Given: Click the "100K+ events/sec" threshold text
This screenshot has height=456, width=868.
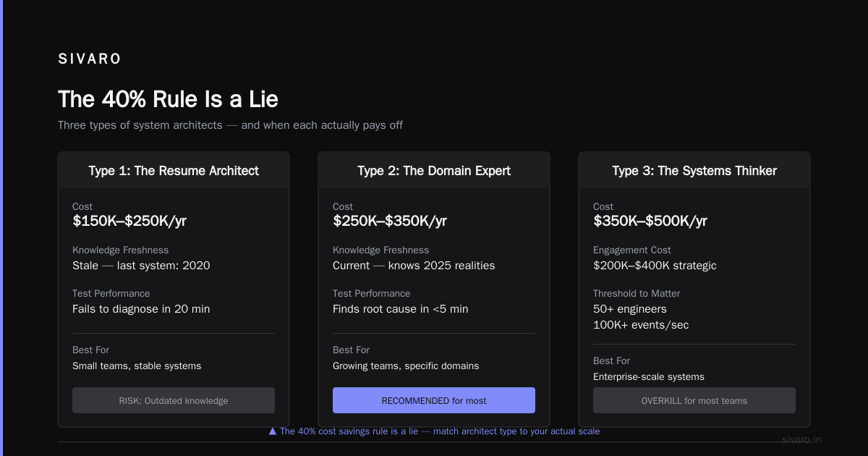Looking at the screenshot, I should point(641,325).
